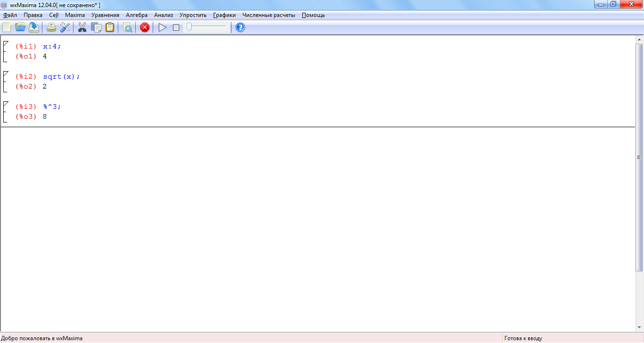Open the Численные расчеты menu
This screenshot has width=644, height=343.
(x=269, y=15)
